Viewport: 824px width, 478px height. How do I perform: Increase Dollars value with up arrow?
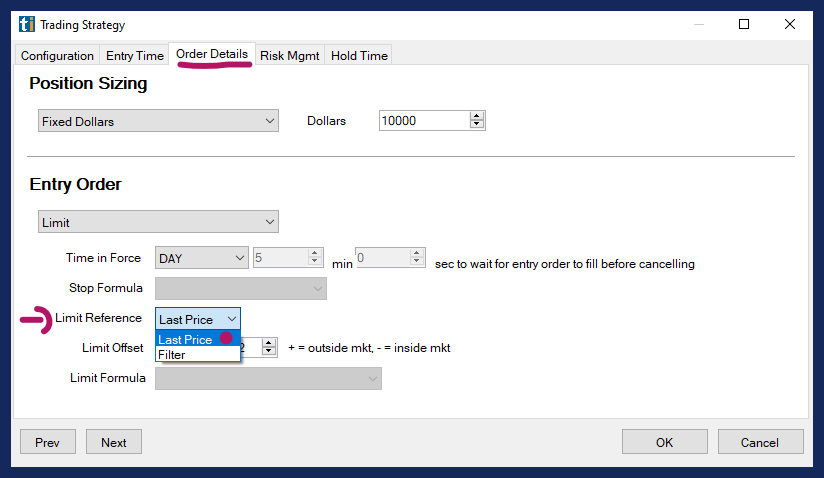[x=477, y=117]
